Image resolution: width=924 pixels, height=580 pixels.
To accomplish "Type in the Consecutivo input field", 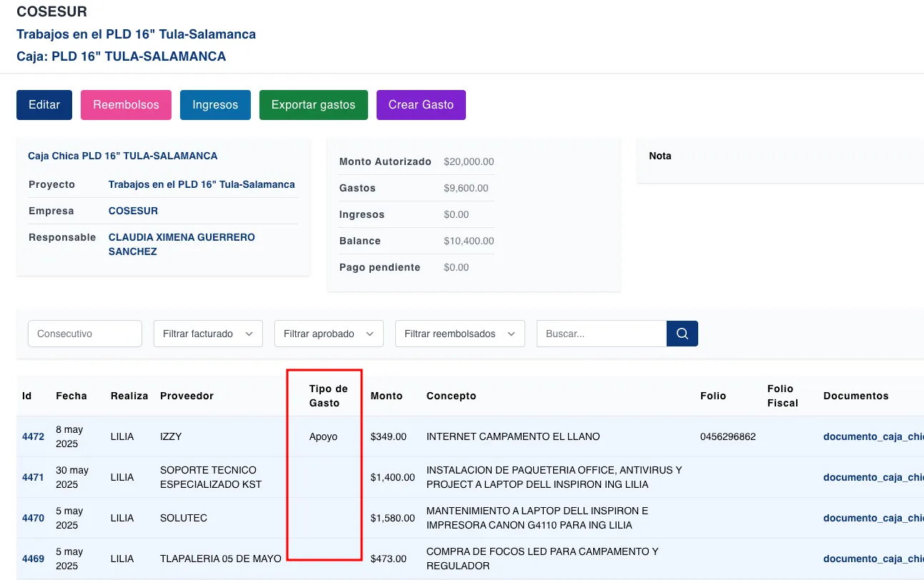I will [x=84, y=334].
